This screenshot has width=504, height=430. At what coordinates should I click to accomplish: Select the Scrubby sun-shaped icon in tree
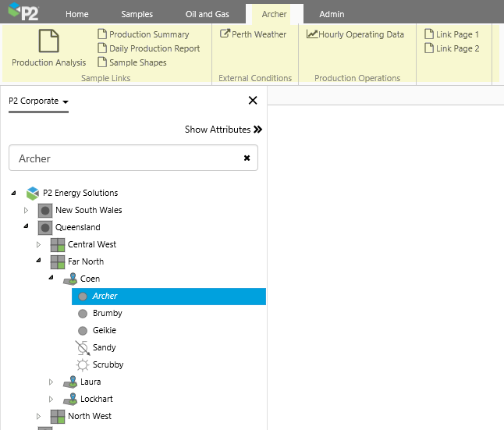(82, 364)
